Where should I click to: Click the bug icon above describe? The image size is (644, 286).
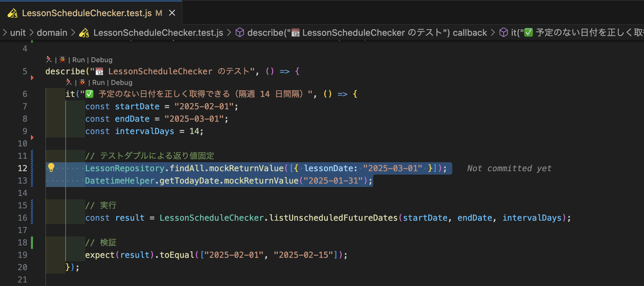[62, 60]
